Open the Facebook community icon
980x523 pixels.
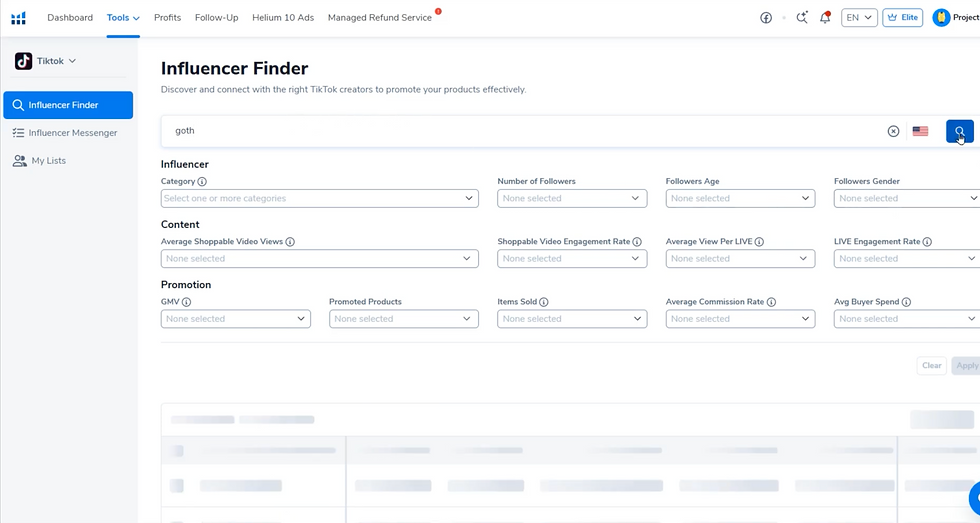[766, 18]
